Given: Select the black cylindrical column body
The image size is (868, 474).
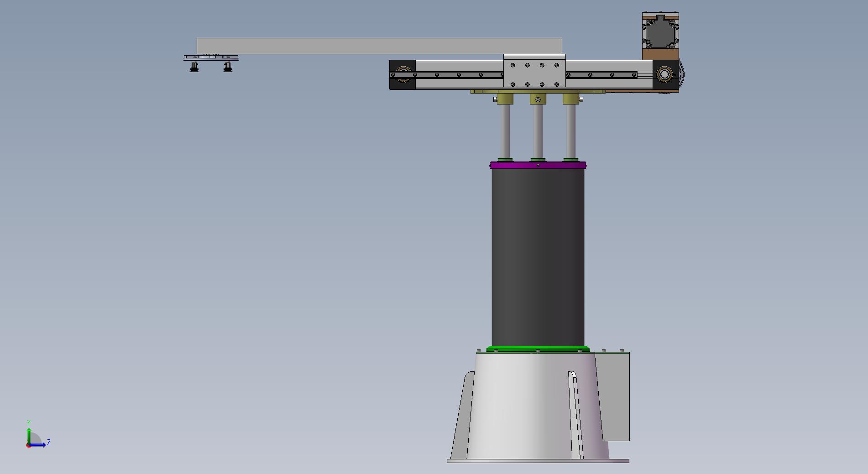Looking at the screenshot, I should coord(538,258).
